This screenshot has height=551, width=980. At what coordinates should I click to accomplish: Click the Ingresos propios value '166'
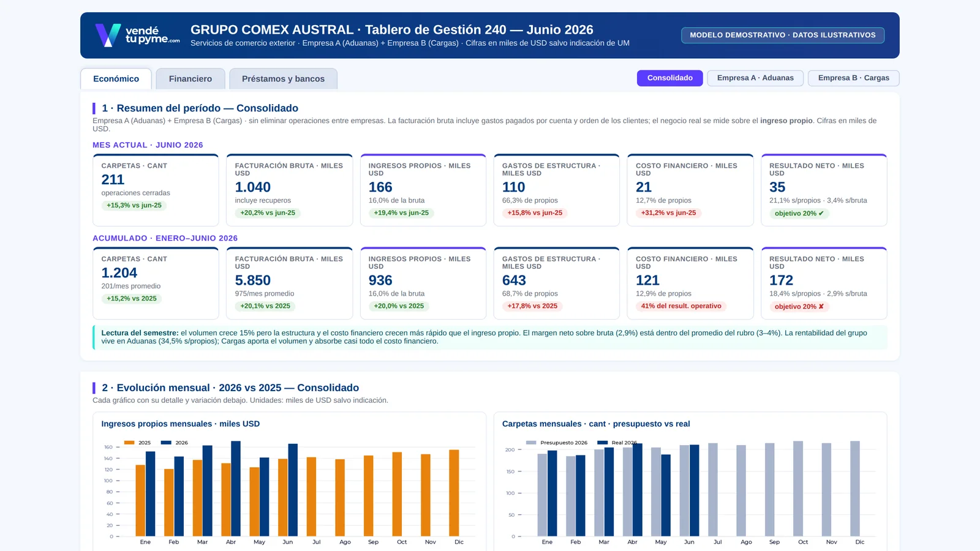coord(380,187)
